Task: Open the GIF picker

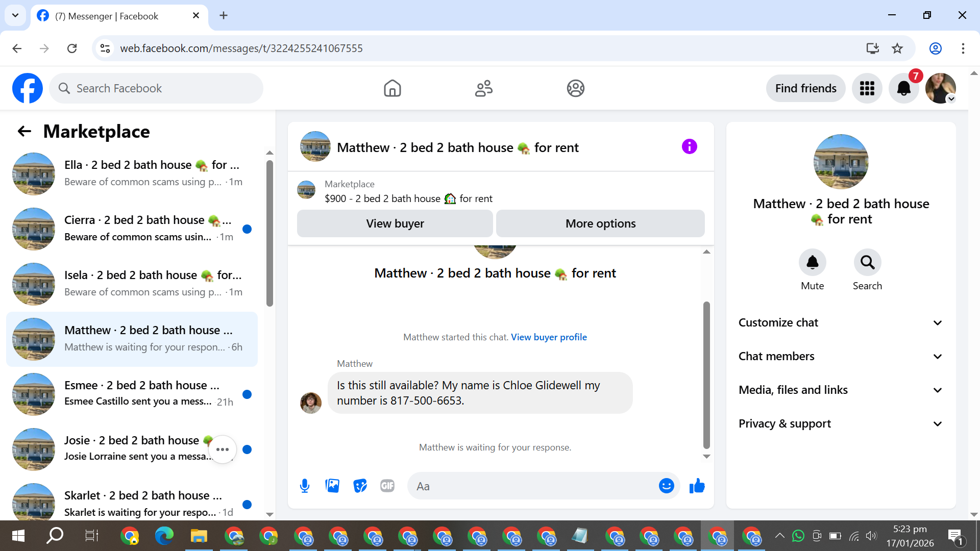Action: click(x=387, y=486)
